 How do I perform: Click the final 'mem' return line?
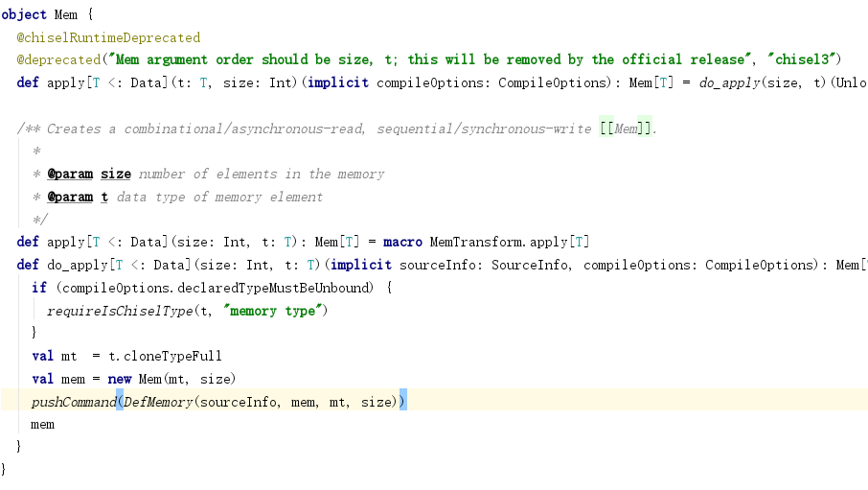point(42,425)
